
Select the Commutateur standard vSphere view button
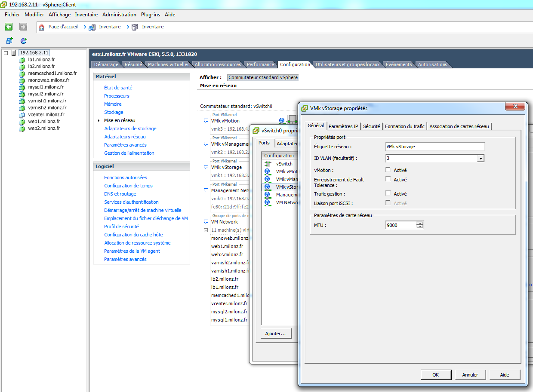tap(263, 77)
